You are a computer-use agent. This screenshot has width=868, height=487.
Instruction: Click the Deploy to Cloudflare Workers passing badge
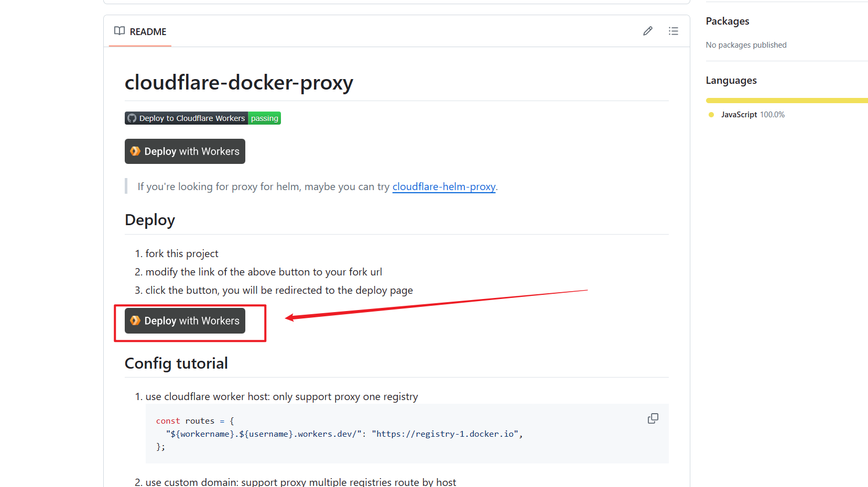coord(203,118)
